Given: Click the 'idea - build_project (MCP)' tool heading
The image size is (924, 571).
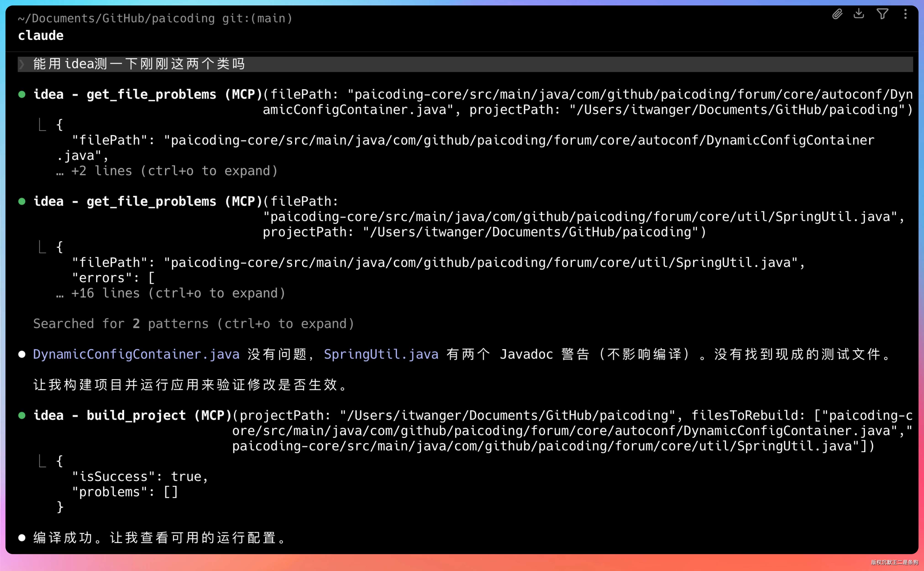Looking at the screenshot, I should (132, 415).
